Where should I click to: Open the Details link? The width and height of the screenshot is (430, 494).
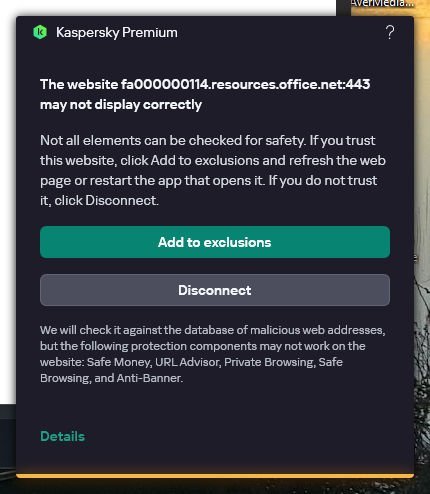click(x=62, y=436)
